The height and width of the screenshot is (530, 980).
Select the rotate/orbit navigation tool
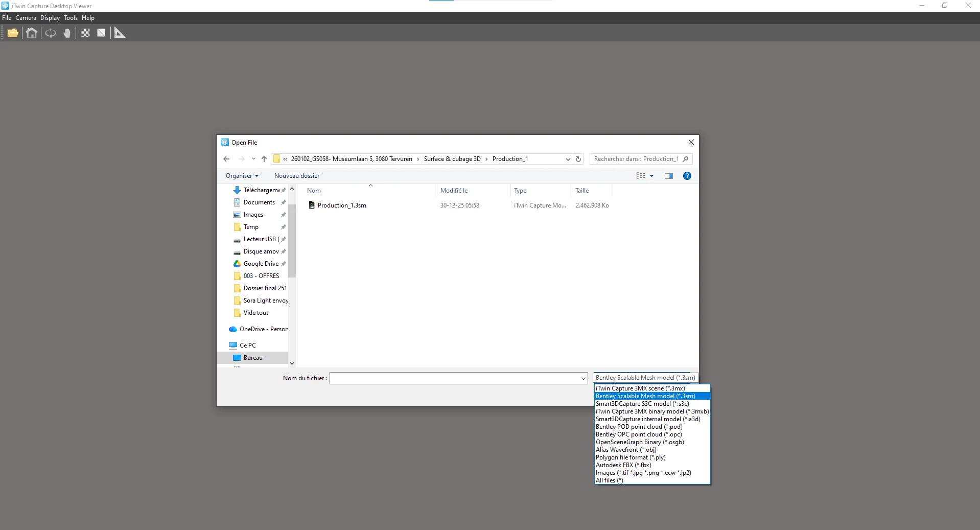50,33
